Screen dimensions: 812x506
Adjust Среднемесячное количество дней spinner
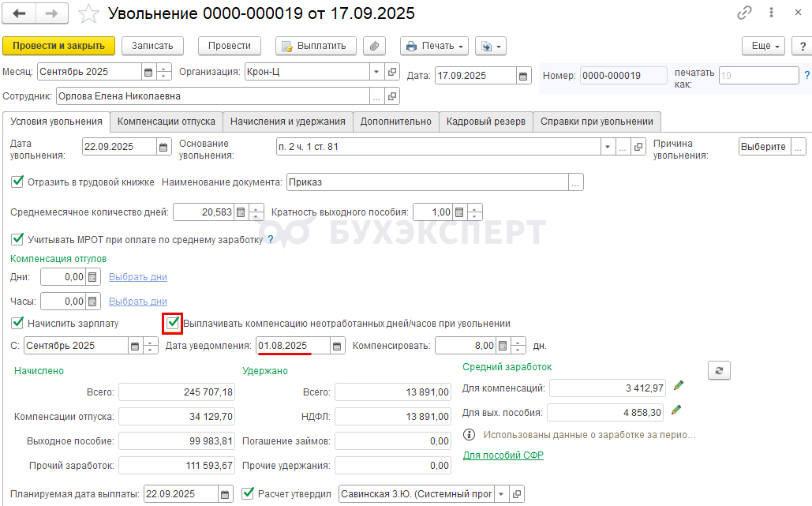point(256,212)
